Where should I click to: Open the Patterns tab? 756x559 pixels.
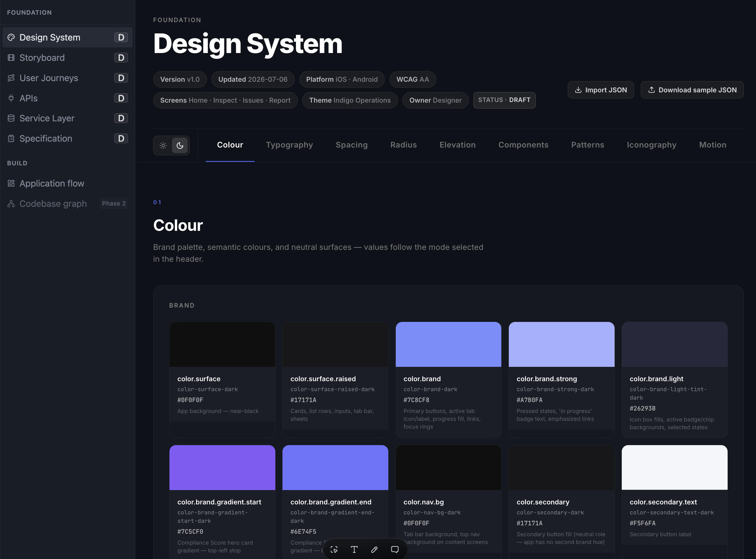587,145
